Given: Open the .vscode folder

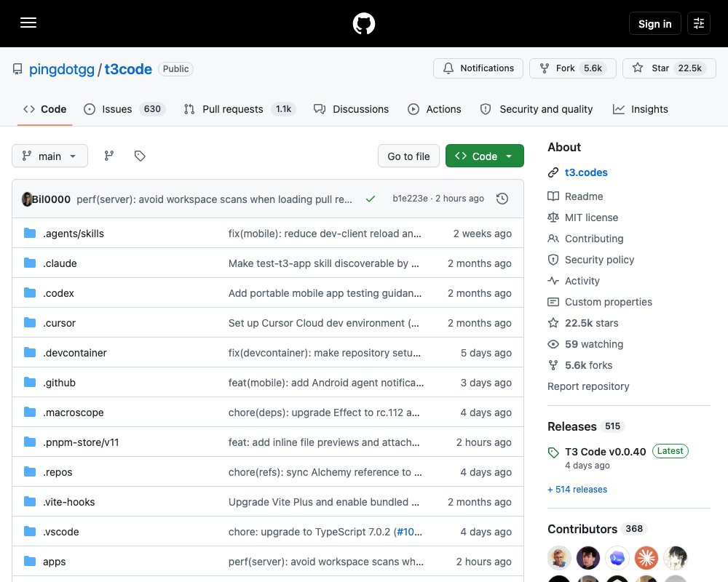Looking at the screenshot, I should [61, 531].
